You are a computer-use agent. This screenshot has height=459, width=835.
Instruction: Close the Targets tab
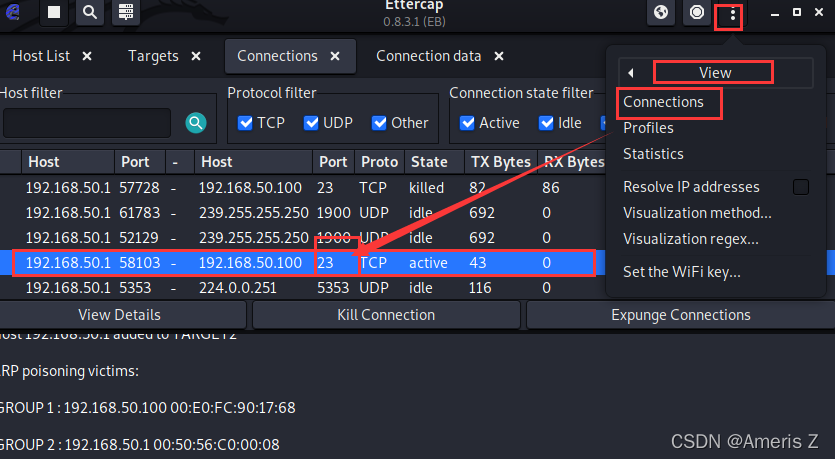coord(196,56)
